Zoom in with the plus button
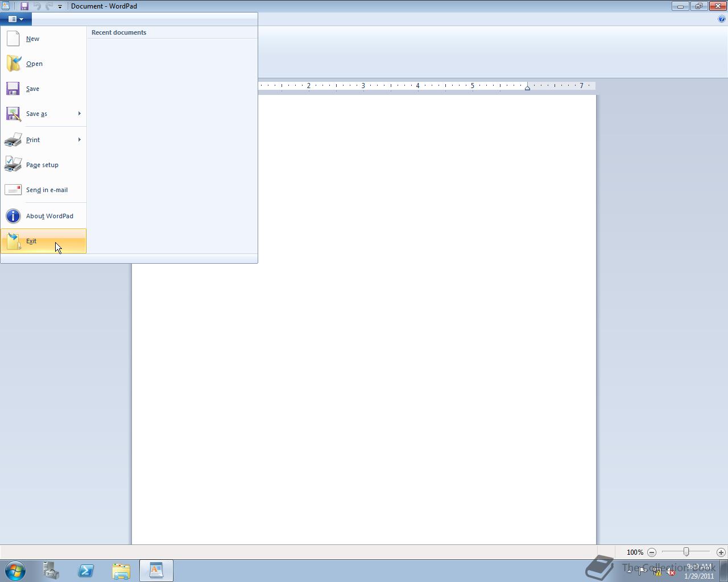This screenshot has height=582, width=728. pos(721,552)
